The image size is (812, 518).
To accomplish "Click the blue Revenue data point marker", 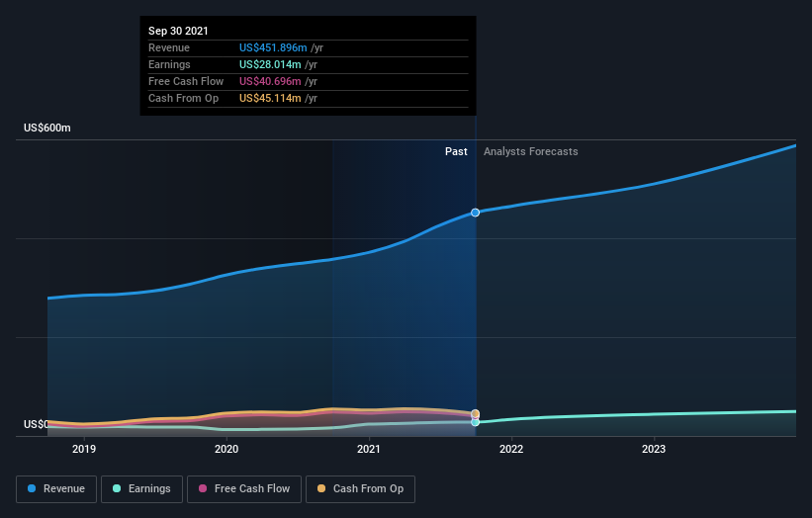I will click(x=475, y=213).
